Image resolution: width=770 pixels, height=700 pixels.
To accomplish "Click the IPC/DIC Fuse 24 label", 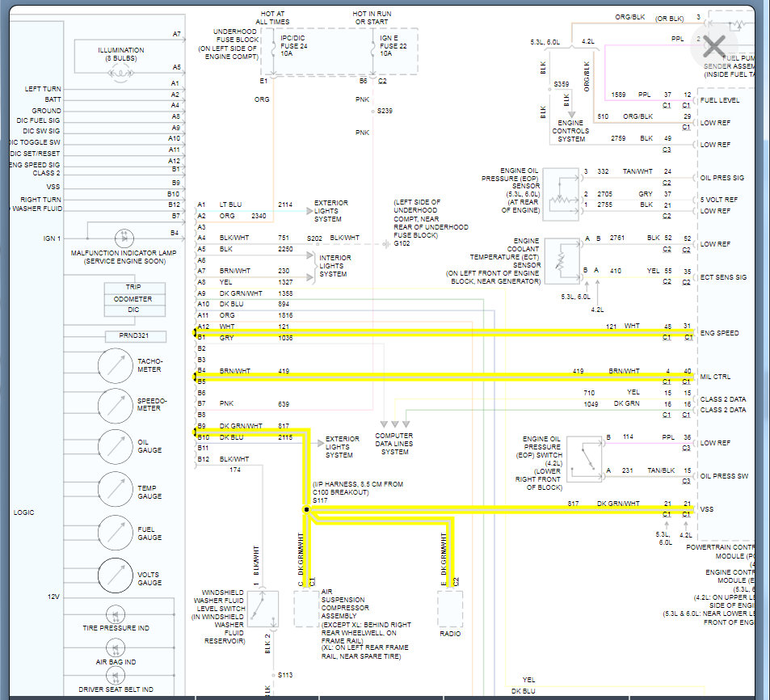I will pos(293,44).
